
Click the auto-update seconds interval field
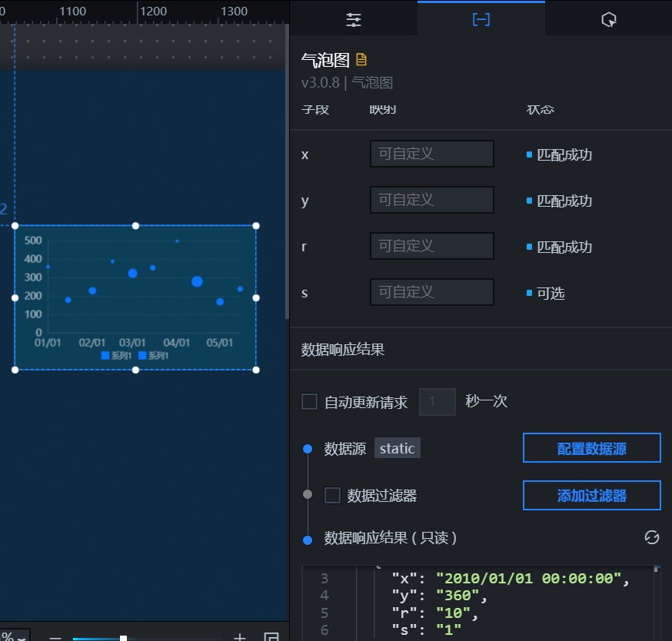point(437,402)
